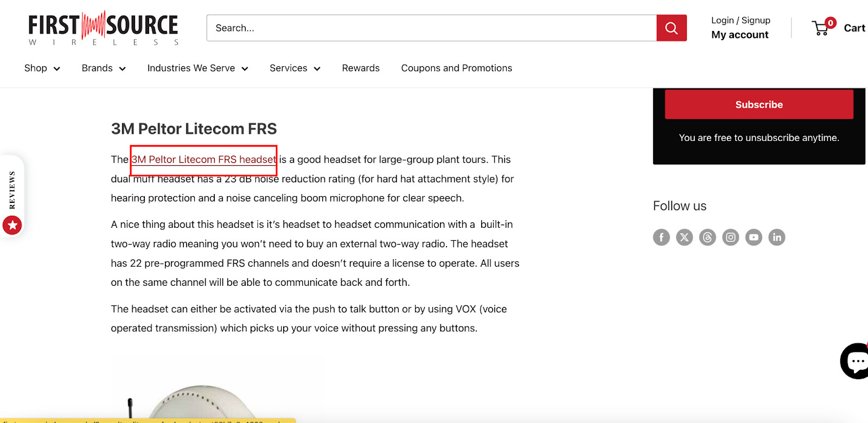Expand the Brands dropdown menu
This screenshot has width=868, height=423.
tap(104, 68)
